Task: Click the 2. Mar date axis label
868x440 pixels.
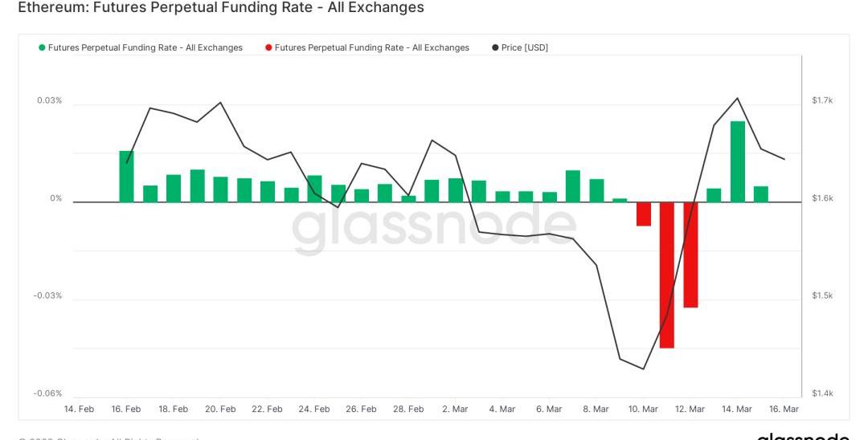Action: 455,409
